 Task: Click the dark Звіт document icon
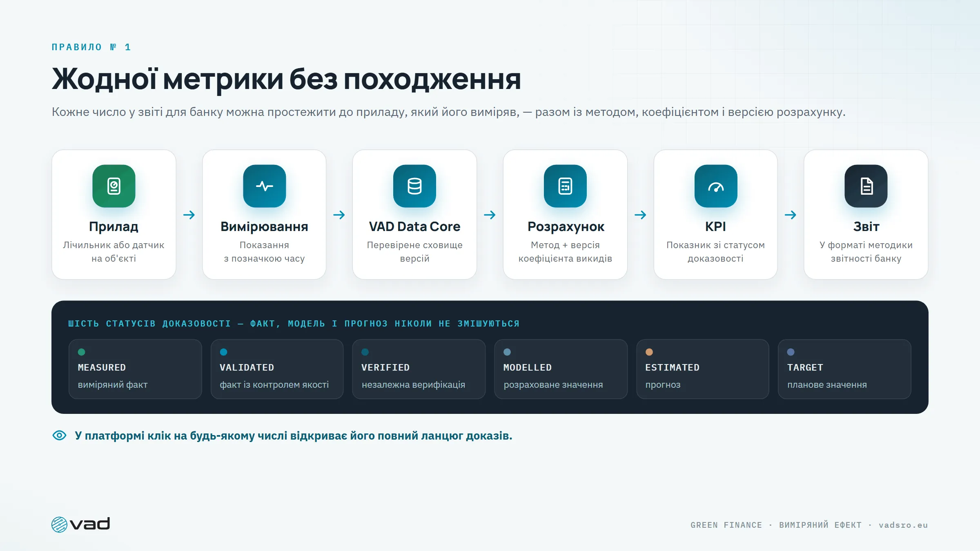pos(866,186)
